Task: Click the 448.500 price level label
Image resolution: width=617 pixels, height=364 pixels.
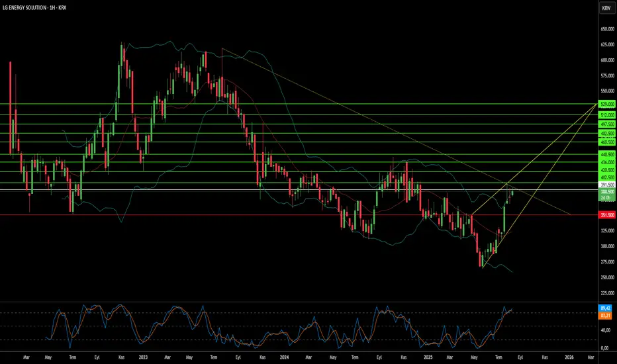Action: (606, 155)
